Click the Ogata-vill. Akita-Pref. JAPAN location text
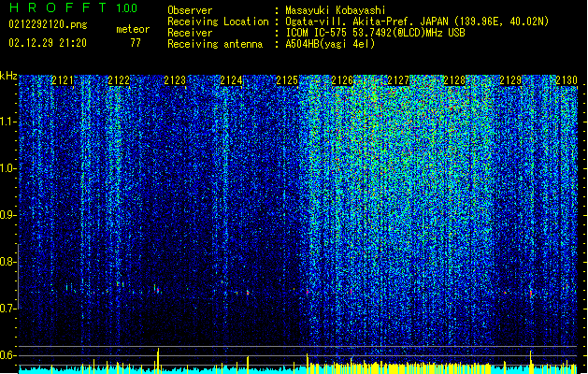Image resolution: width=588 pixels, height=374 pixels. [417, 22]
